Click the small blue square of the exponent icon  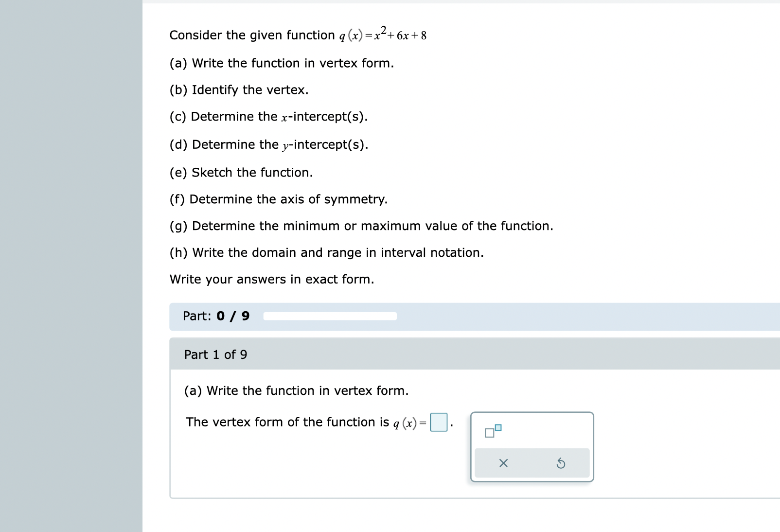498,427
